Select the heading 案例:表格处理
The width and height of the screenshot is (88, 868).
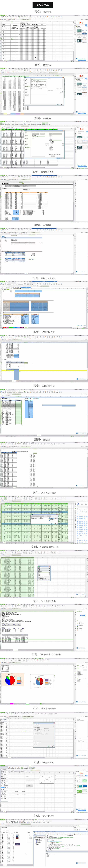coord(43,119)
